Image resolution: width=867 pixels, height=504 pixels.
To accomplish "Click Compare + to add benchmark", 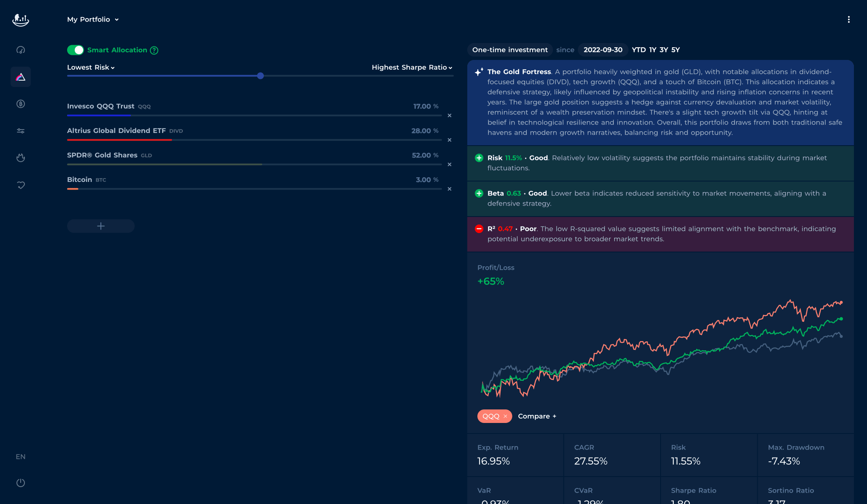I will (x=537, y=416).
